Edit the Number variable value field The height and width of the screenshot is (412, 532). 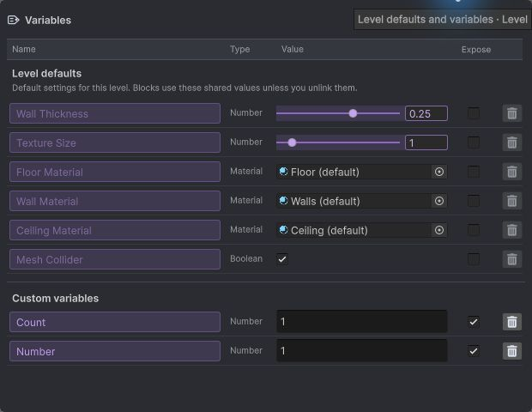coord(362,350)
